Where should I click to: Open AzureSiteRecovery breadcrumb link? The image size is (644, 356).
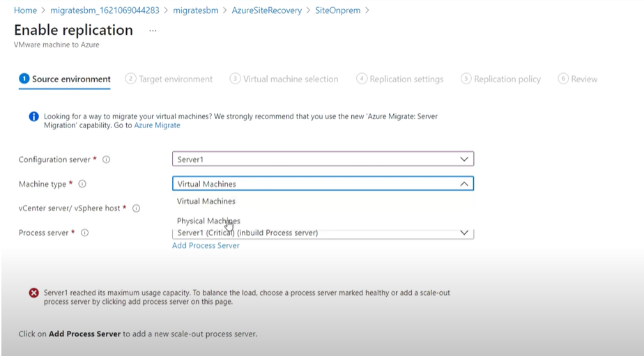[266, 10]
